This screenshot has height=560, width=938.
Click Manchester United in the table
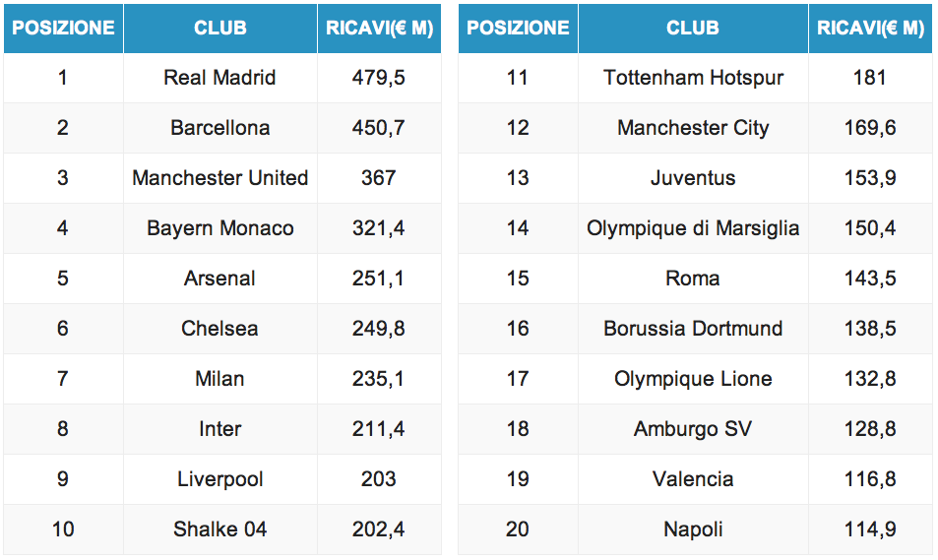point(219,178)
